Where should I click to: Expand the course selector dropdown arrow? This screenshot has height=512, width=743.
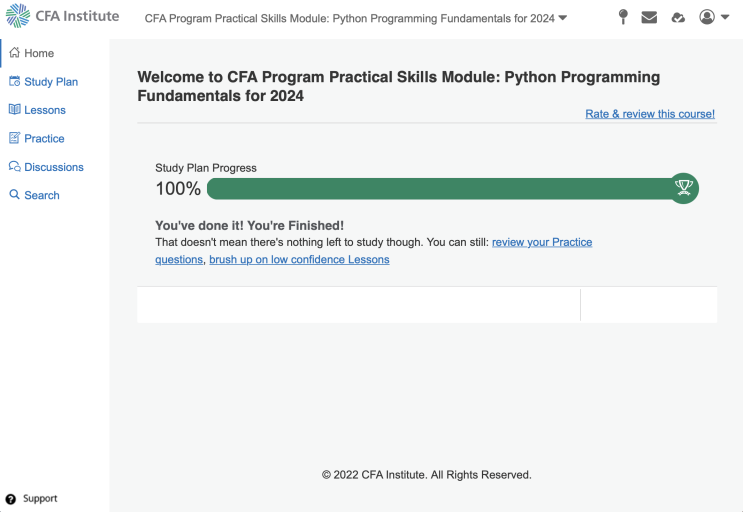point(562,18)
